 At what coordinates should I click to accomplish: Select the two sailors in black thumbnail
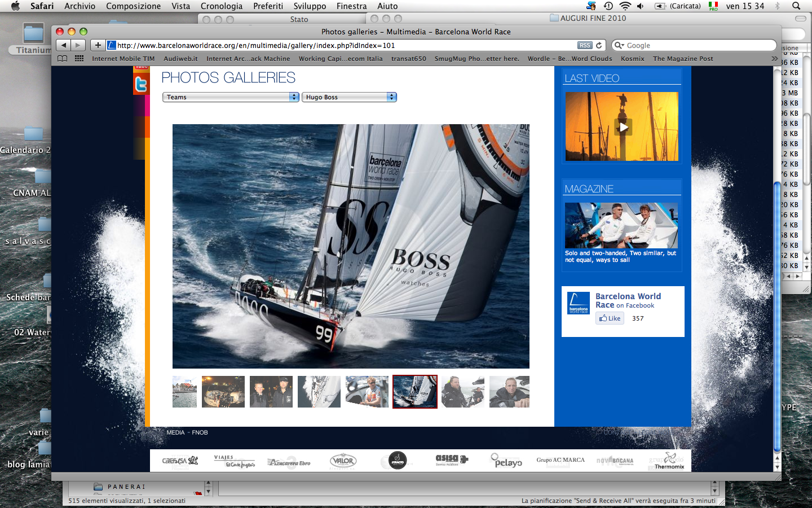(271, 392)
